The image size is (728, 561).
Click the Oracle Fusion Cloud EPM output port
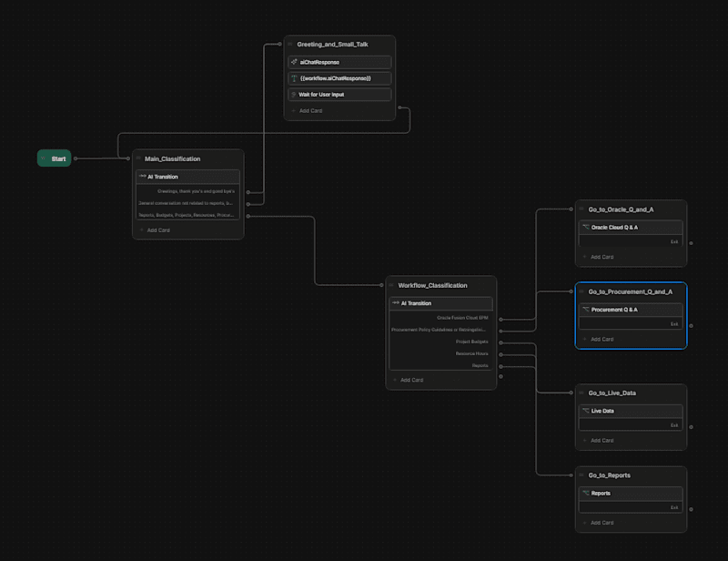click(x=501, y=320)
